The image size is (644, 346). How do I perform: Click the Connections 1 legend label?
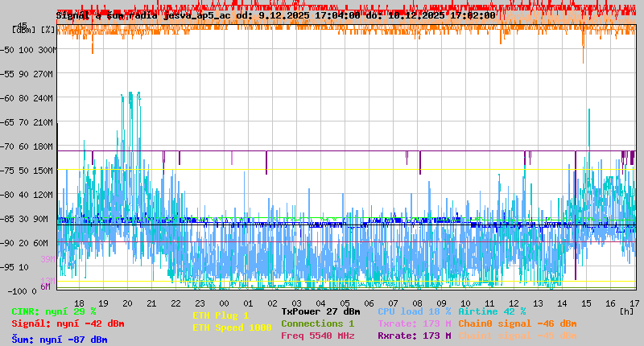pyautogui.click(x=317, y=323)
